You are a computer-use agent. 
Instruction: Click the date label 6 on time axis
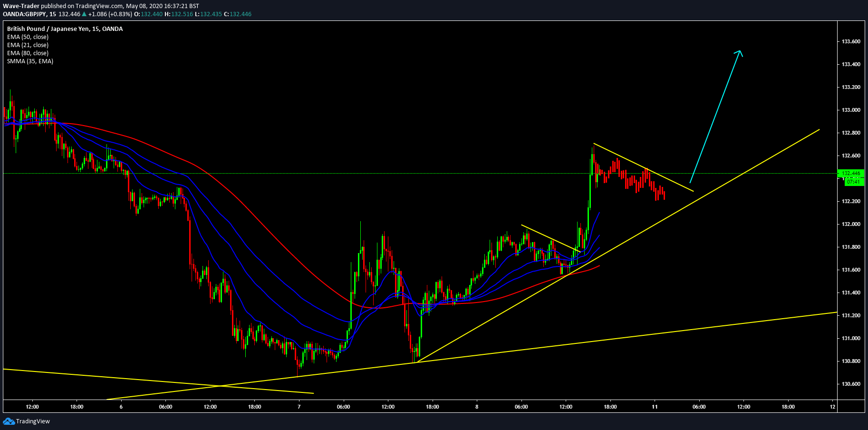pyautogui.click(x=121, y=407)
